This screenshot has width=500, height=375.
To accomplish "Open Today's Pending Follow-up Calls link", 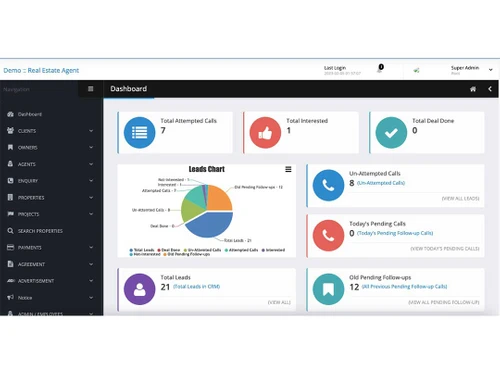I will 395,233.
